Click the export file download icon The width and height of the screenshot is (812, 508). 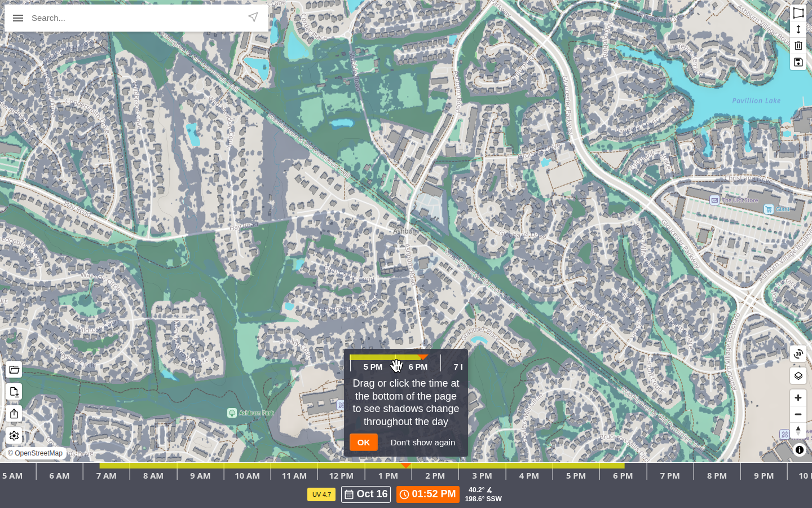click(x=14, y=392)
